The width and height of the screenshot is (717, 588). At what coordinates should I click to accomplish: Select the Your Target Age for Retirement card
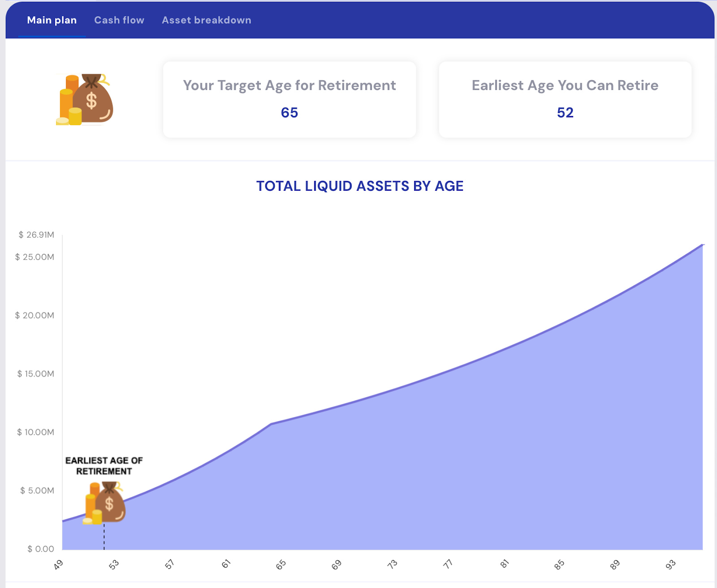click(x=289, y=99)
